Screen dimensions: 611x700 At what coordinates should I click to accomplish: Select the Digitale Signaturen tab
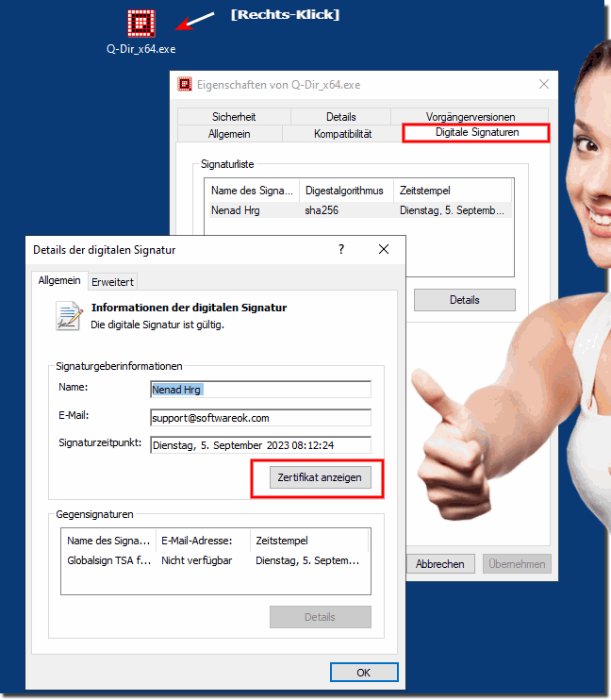[x=476, y=133]
